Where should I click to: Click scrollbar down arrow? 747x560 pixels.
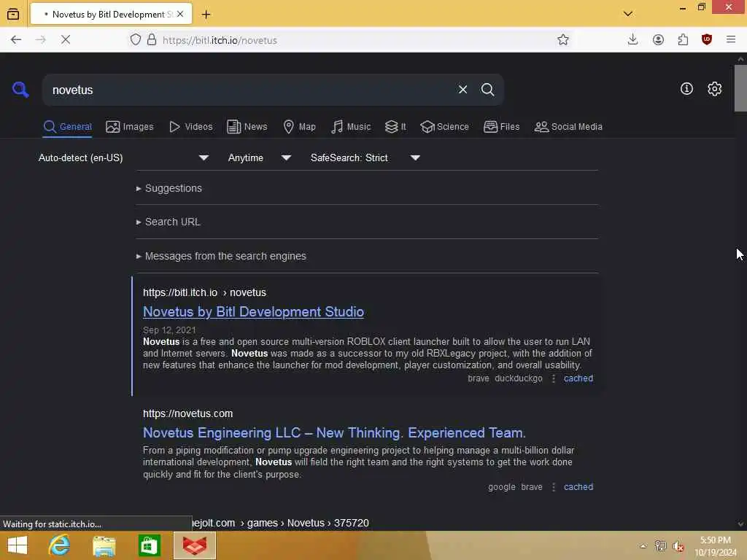click(740, 524)
